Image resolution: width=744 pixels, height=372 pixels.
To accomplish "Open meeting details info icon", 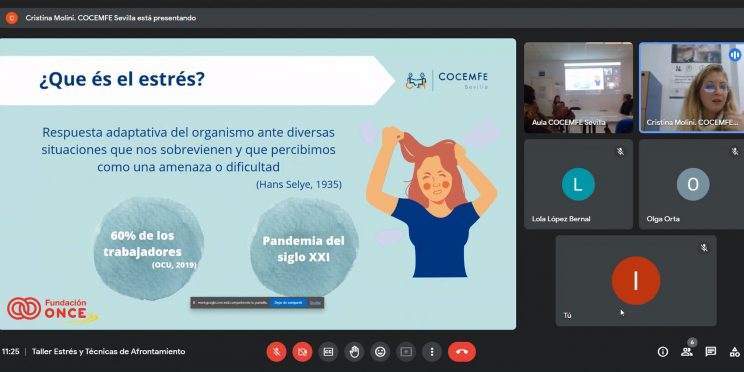I will coord(663,352).
